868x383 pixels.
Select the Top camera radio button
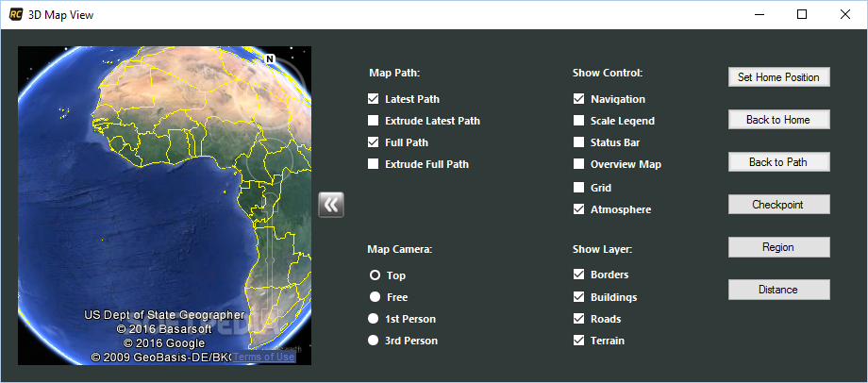(375, 275)
